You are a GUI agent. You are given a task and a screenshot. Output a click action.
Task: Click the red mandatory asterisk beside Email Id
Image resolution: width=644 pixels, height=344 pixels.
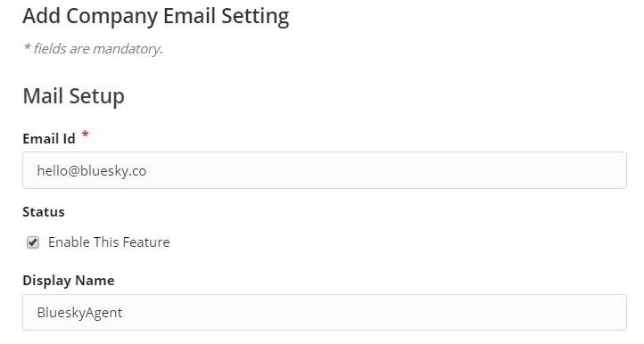pyautogui.click(x=85, y=135)
